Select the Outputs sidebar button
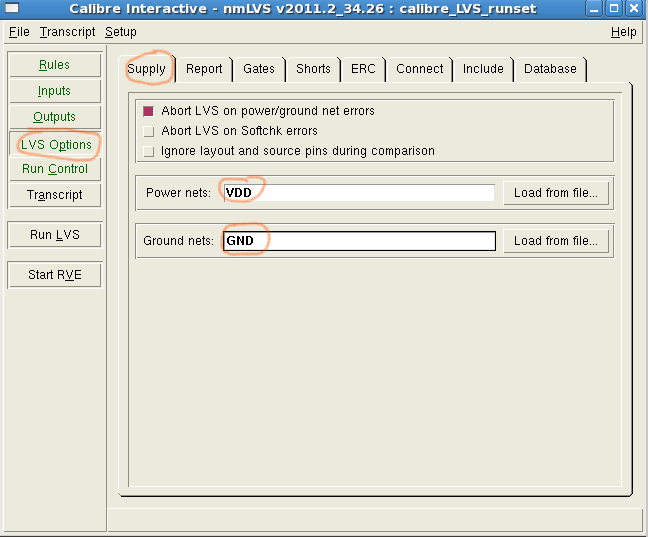The image size is (648, 537). click(54, 117)
